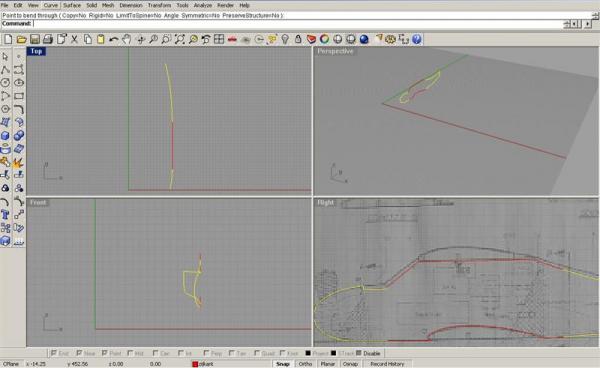Click the red layer color swatch
Viewport: 600px width, 368px height.
pos(195,364)
